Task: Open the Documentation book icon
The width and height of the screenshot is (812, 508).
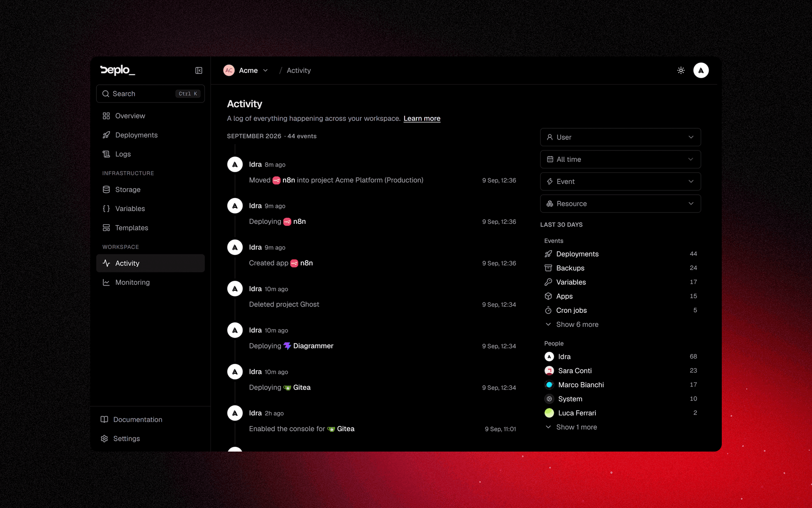Action: point(104,420)
